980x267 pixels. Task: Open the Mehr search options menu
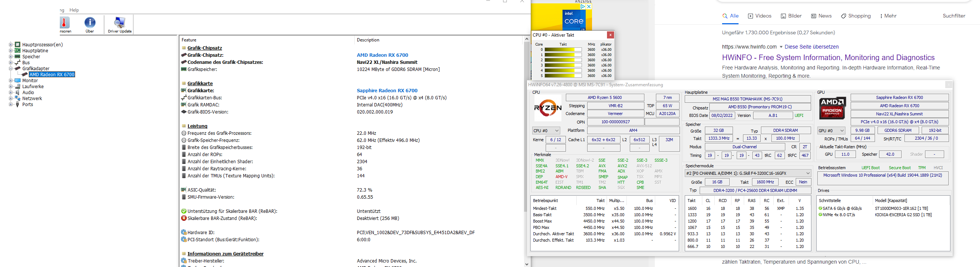click(888, 16)
